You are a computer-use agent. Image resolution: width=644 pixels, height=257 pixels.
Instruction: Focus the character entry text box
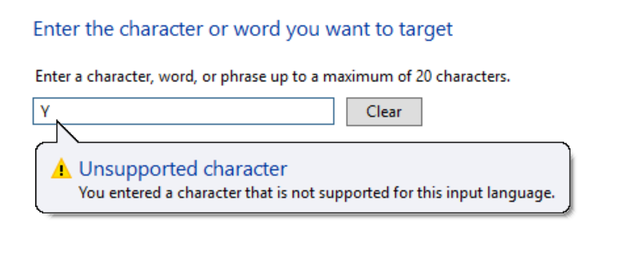[x=183, y=111]
